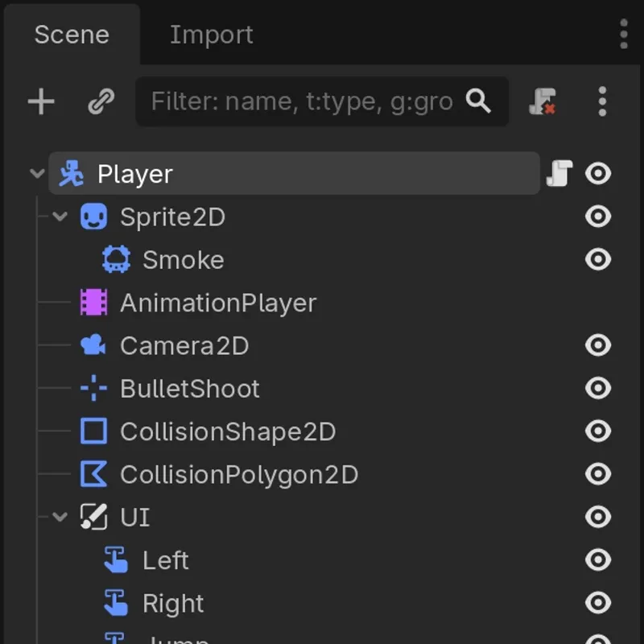Screen dimensions: 644x644
Task: Click the detach script icon
Action: tap(543, 101)
